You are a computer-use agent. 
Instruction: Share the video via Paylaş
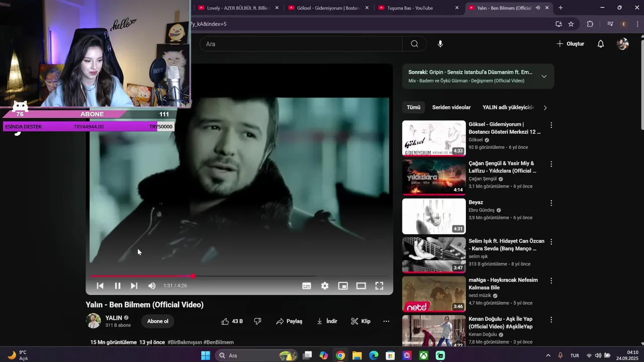click(289, 321)
